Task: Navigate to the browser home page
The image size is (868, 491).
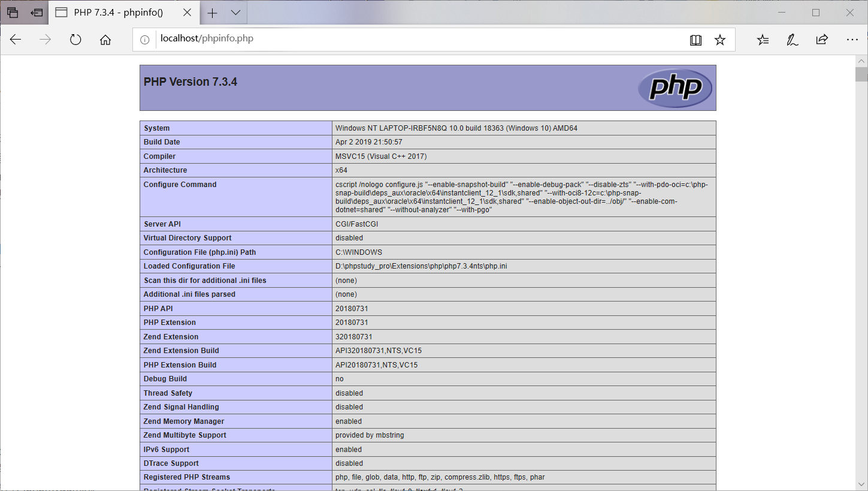Action: coord(105,39)
